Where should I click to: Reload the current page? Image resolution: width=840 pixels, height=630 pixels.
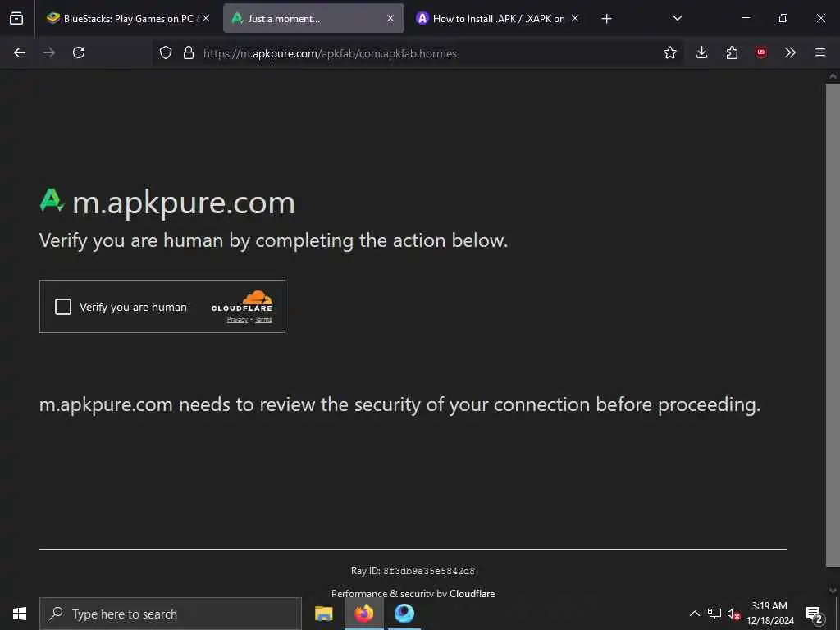pos(79,52)
